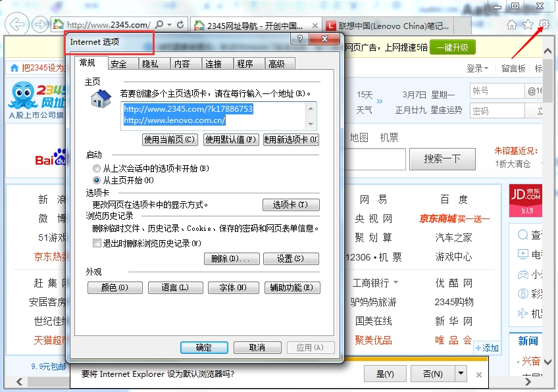The height and width of the screenshot is (392, 558).
Task: Enable 退出时删除浏览历史记录 checkbox
Action: tap(97, 243)
